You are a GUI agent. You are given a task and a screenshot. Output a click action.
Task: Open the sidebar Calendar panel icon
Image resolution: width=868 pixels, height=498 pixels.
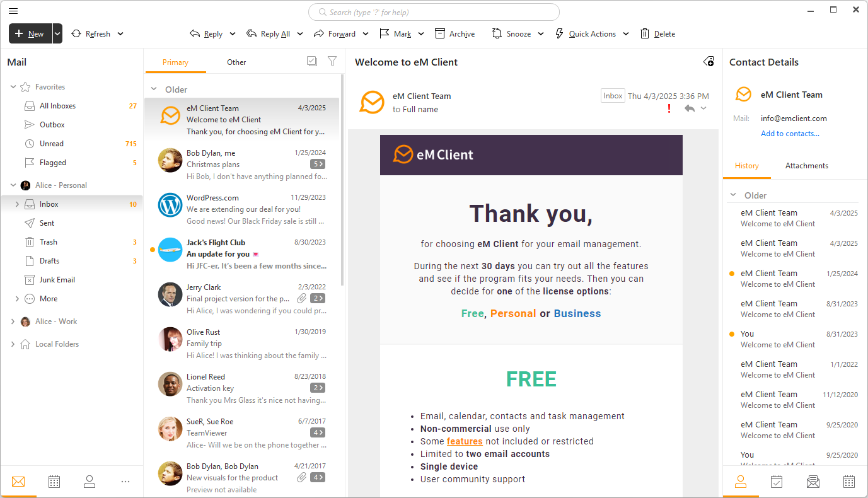[x=849, y=482]
